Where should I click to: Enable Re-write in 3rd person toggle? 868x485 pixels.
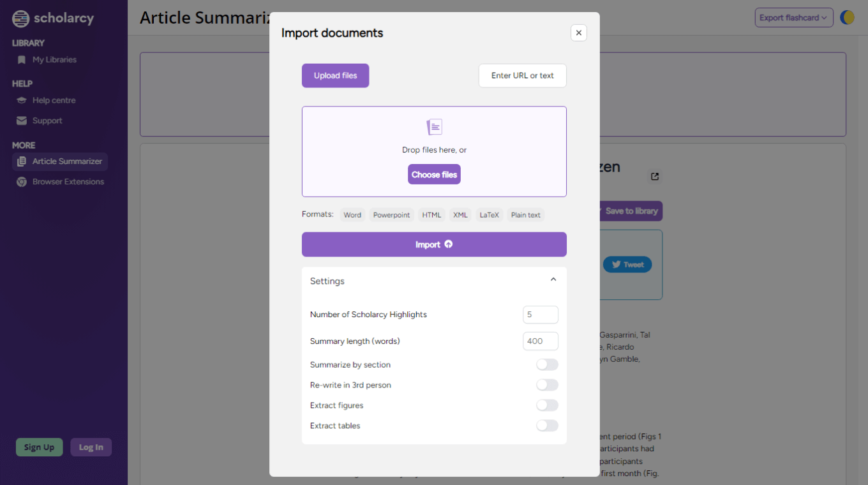[x=547, y=385]
